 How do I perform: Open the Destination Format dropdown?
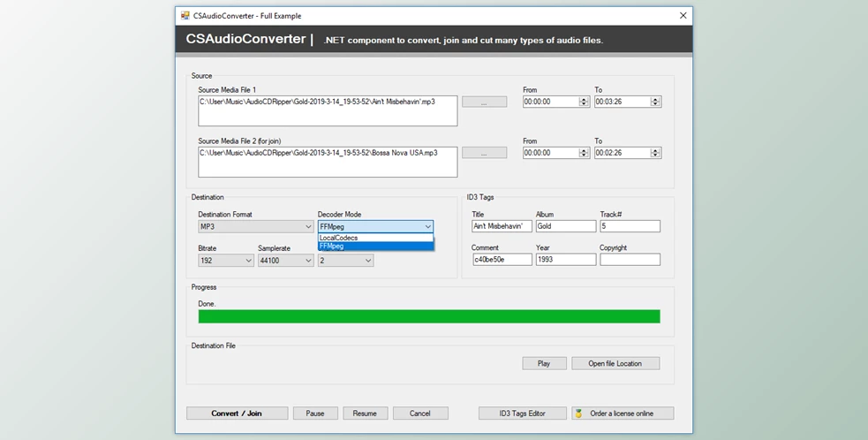click(x=255, y=227)
